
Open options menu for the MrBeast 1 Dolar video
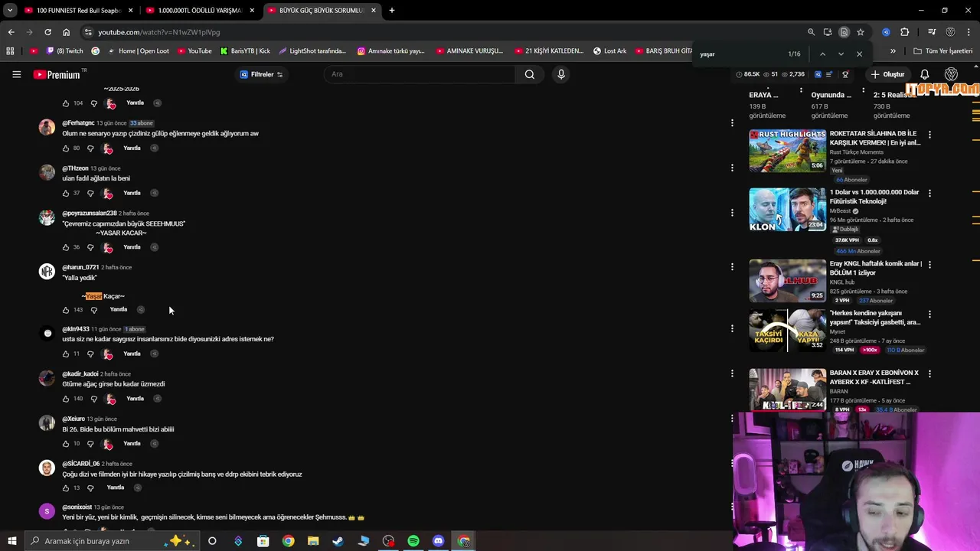[929, 194]
